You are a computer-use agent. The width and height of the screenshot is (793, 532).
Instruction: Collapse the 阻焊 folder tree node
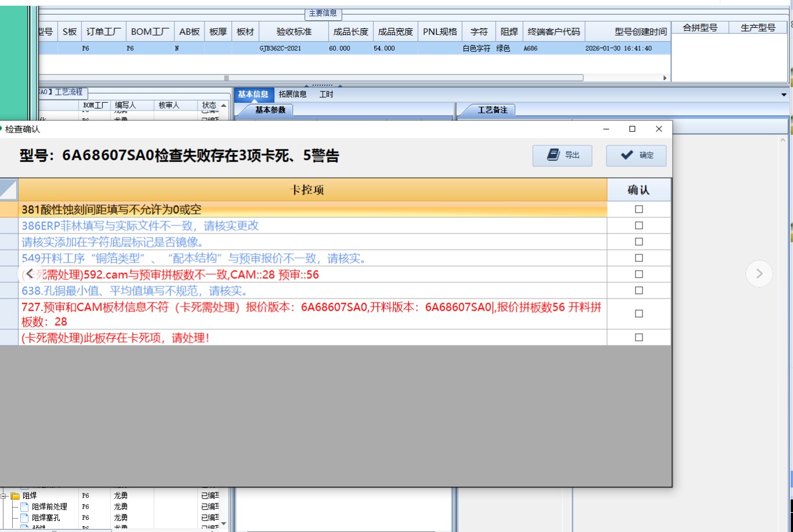tap(4, 496)
